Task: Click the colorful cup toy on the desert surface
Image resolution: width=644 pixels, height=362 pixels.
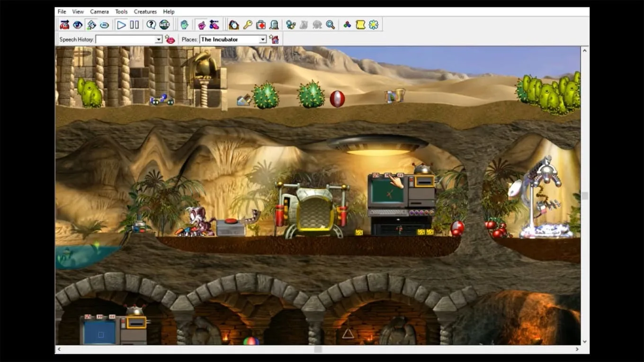Action: [x=395, y=96]
